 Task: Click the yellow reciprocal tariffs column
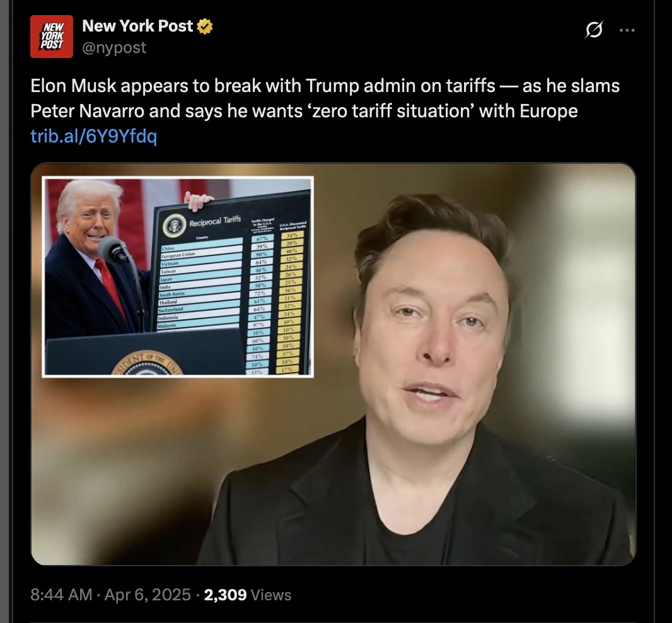coord(290,302)
